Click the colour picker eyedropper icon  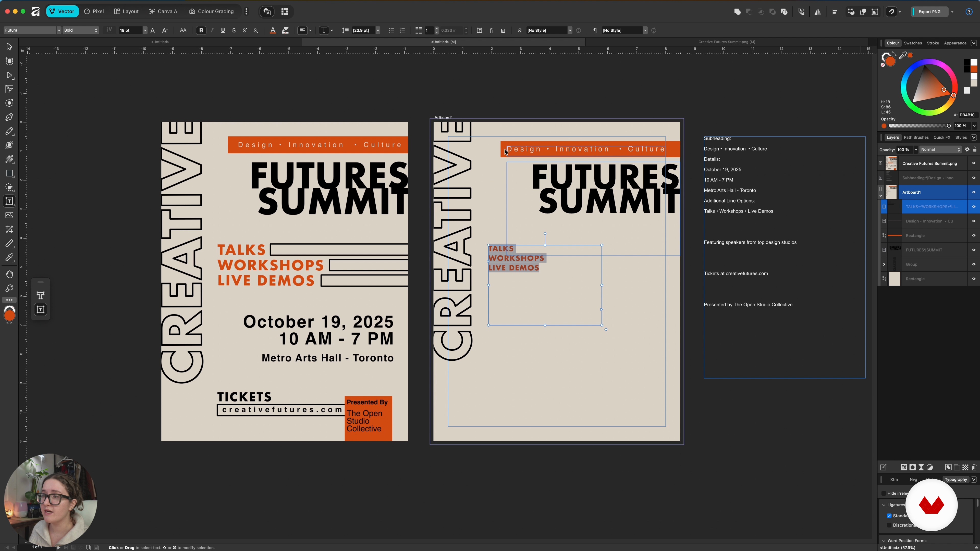tap(903, 56)
